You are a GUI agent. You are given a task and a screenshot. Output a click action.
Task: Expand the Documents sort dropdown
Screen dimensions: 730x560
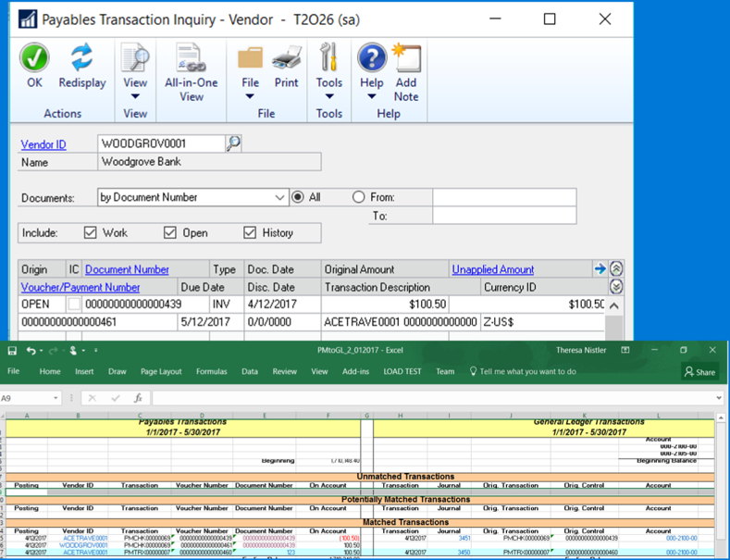[280, 197]
